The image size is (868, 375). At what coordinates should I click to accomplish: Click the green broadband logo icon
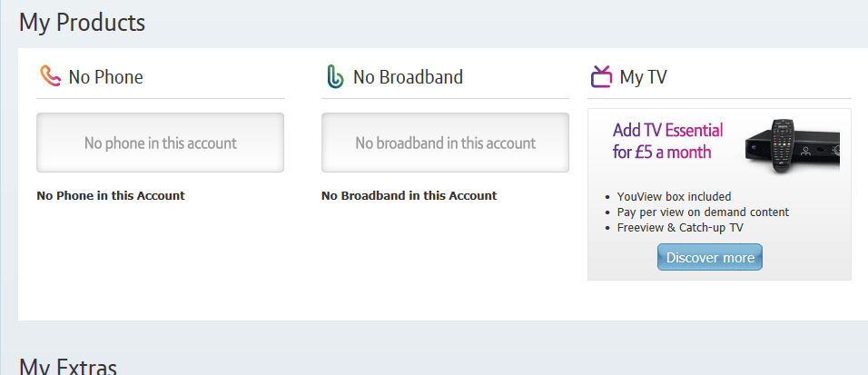[335, 76]
